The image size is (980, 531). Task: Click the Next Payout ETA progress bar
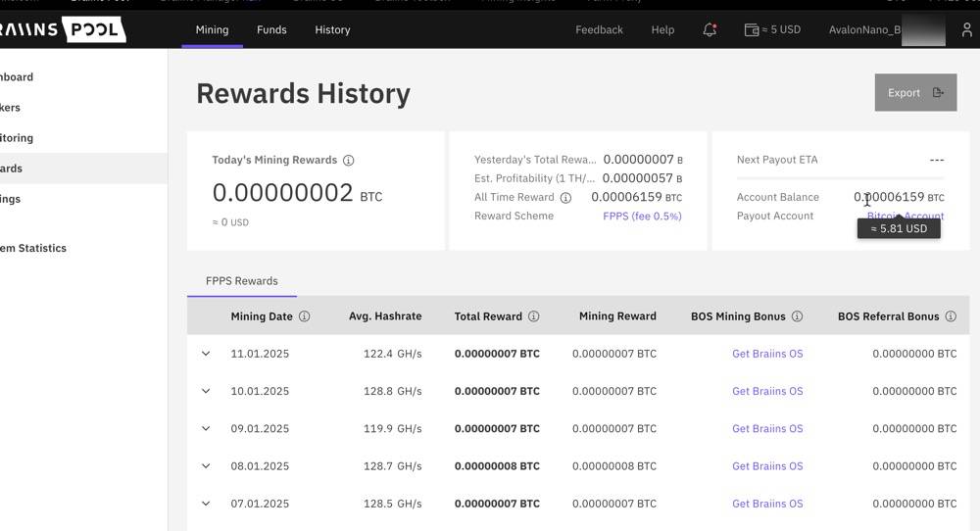click(x=840, y=178)
